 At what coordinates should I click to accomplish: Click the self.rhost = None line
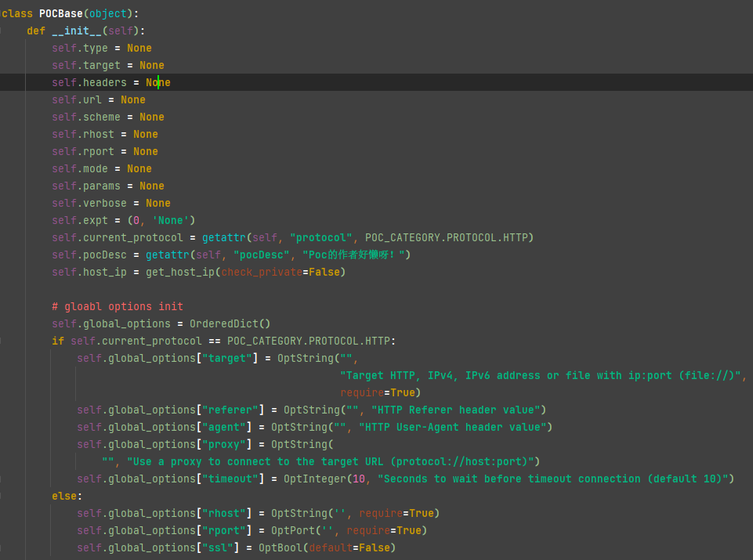click(105, 135)
